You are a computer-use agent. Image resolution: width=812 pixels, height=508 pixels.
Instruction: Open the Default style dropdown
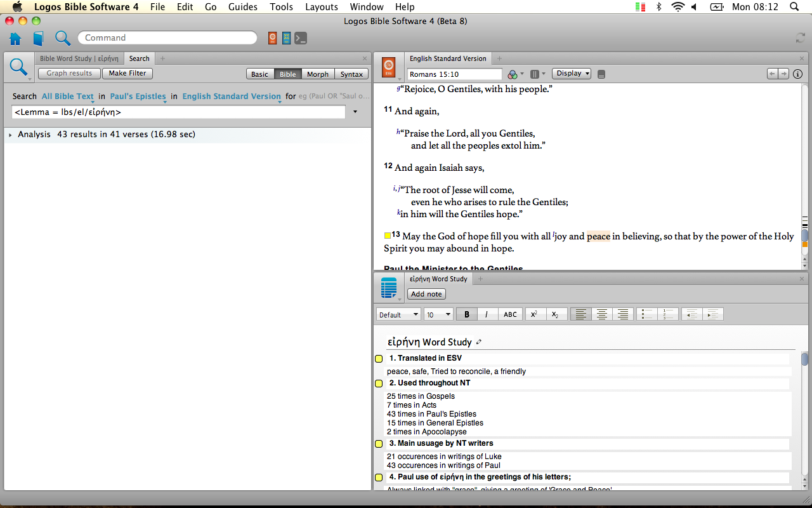point(398,314)
